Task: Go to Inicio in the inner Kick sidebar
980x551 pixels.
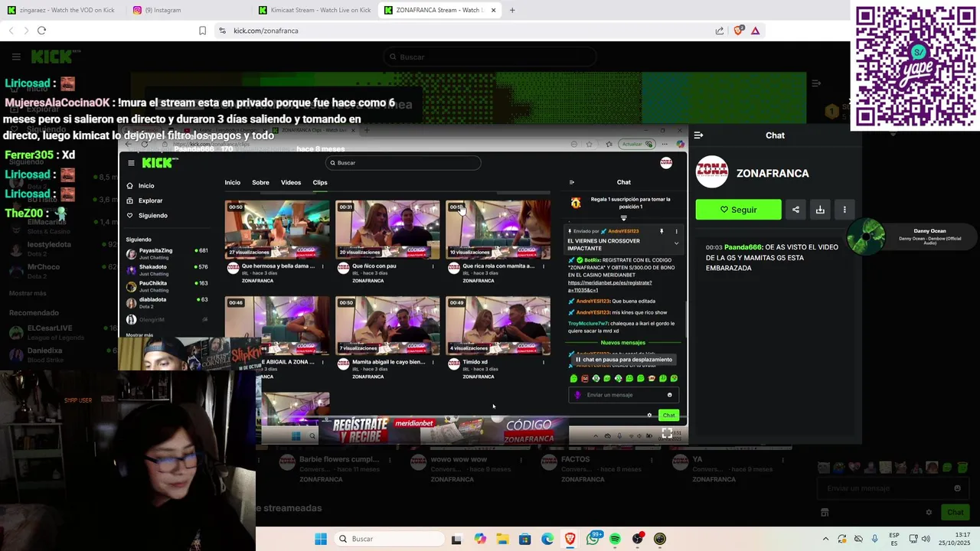Action: (146, 186)
